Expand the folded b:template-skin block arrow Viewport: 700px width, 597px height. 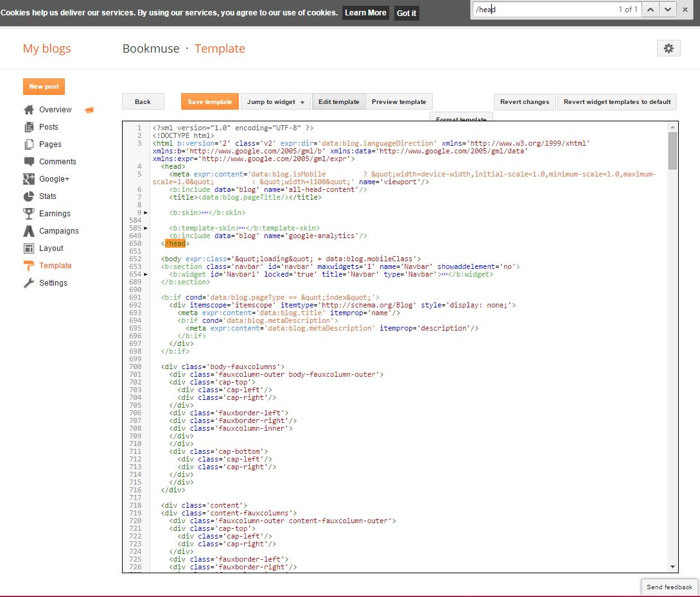146,228
